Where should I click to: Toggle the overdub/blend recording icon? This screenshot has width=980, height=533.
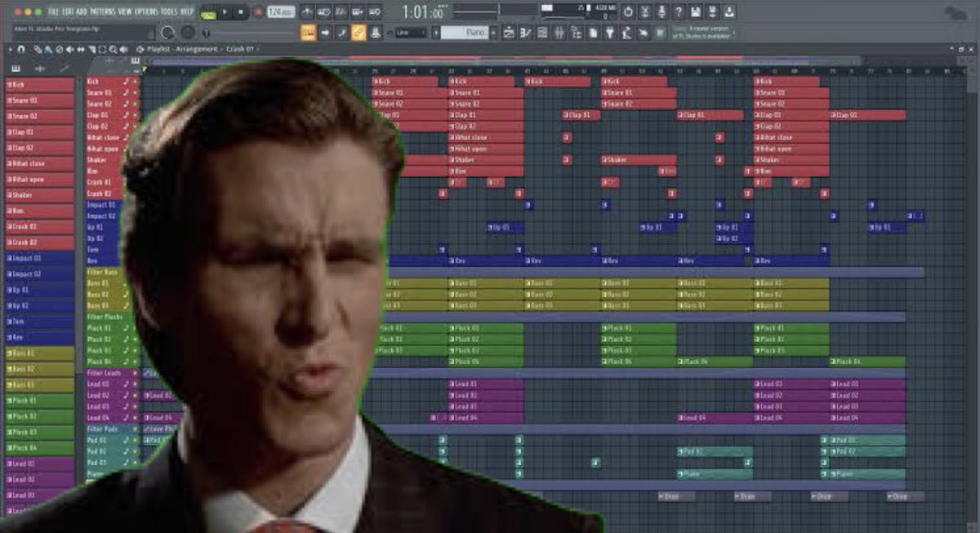(x=358, y=12)
